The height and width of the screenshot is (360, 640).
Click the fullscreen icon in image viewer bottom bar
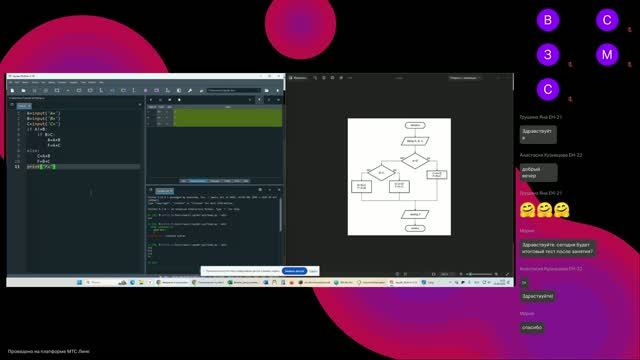(x=507, y=274)
